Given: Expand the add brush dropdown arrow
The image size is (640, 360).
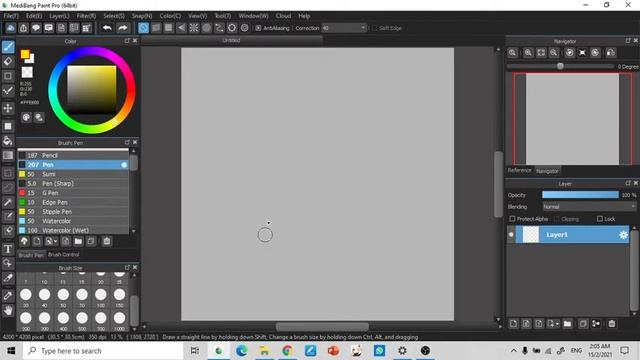Looking at the screenshot, I should 56,241.
